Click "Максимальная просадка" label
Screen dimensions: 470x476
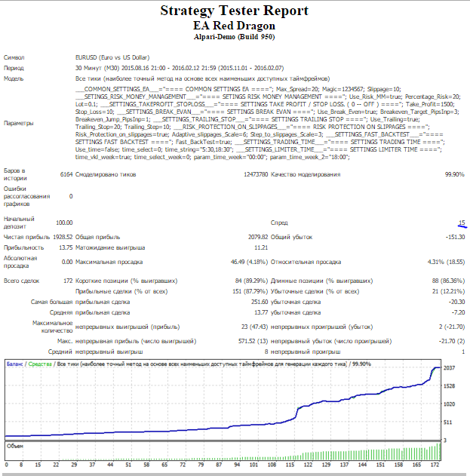(x=109, y=262)
